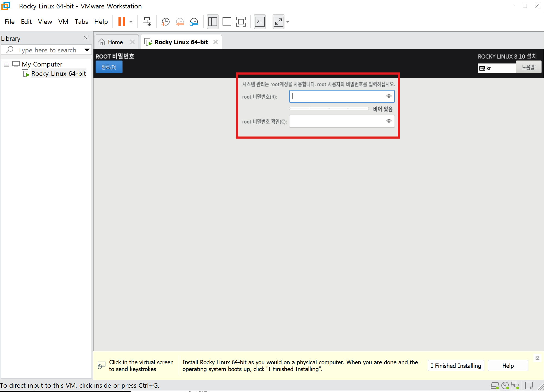The width and height of the screenshot is (544, 392).
Task: Select Rocky Linux 64-bit in library tree
Action: [58, 74]
